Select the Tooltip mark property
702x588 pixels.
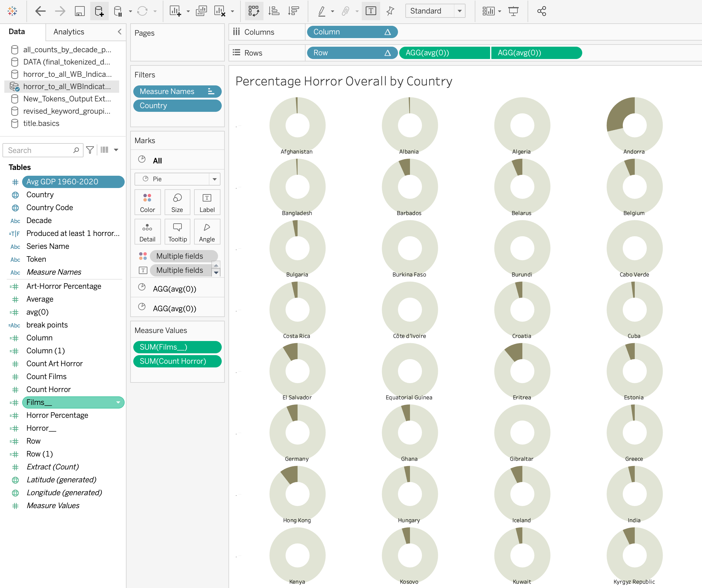tap(177, 231)
